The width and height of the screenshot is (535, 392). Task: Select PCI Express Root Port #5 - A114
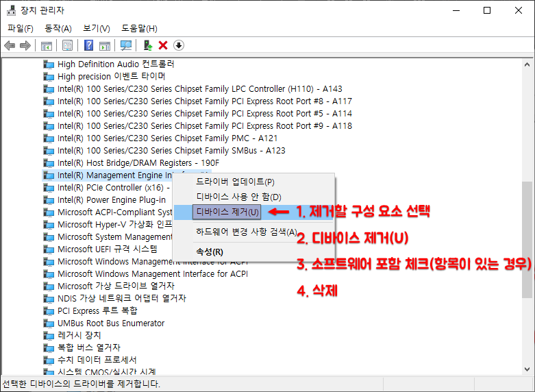coord(205,113)
